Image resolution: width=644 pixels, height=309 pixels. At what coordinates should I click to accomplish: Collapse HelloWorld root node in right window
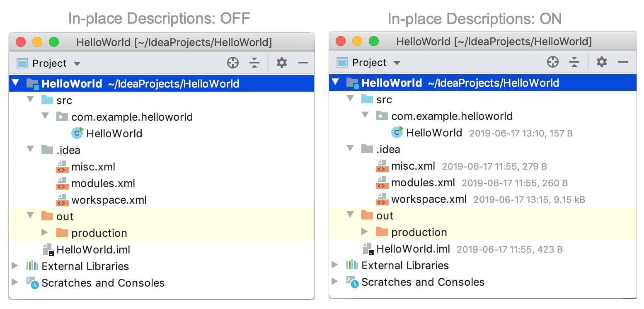coord(336,83)
